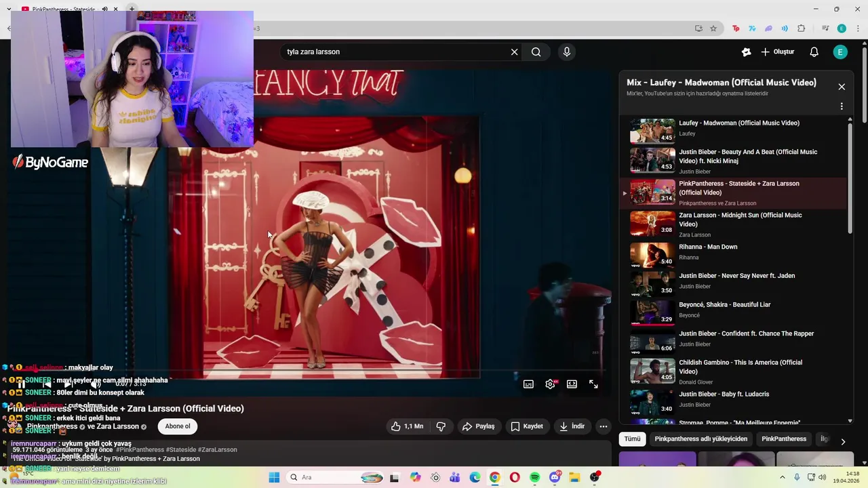Open the Rihanna - Man Down thumbnail
Screen dimensions: 868x488
click(x=652, y=255)
